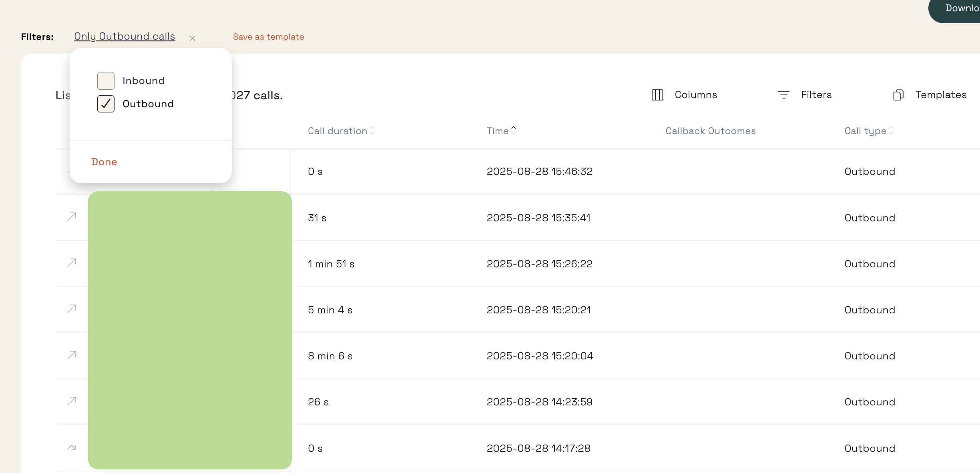This screenshot has width=980, height=473.
Task: Select the 1 min 51 s duration cell
Action: (x=331, y=264)
